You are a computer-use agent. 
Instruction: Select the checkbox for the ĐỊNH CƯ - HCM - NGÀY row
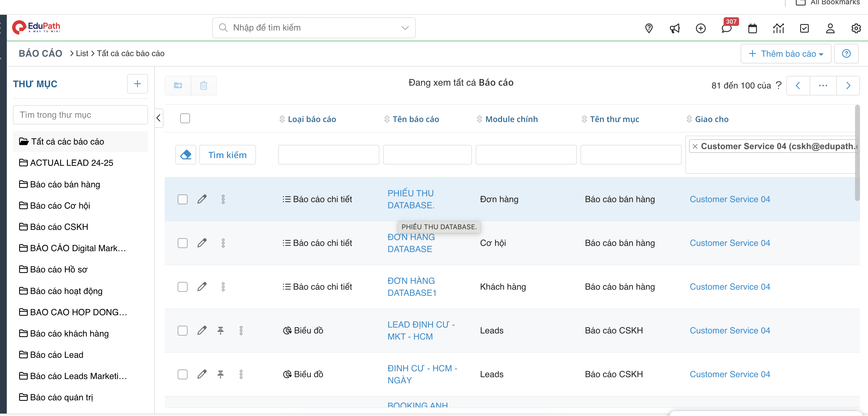[183, 374]
